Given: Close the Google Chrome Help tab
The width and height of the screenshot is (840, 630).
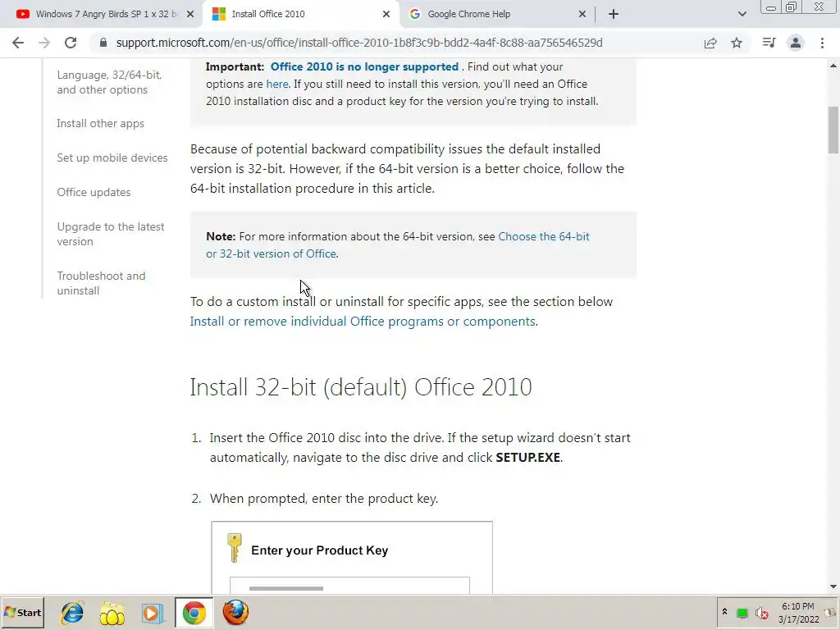Looking at the screenshot, I should [x=582, y=15].
